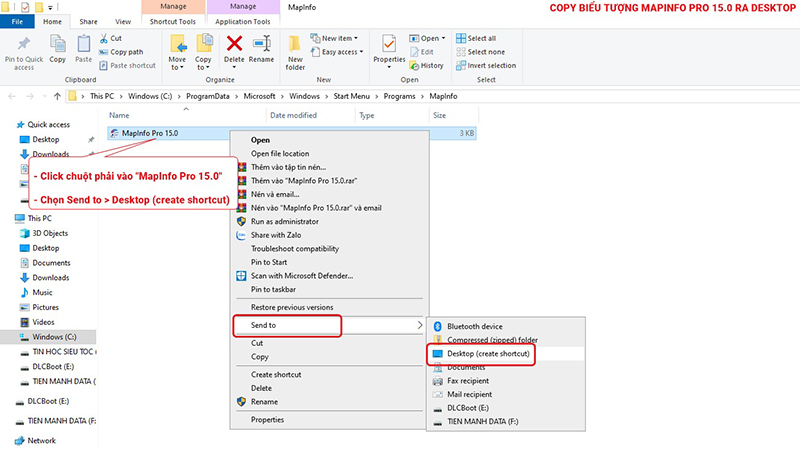Switch to the View tab
The image size is (800, 450).
[x=123, y=21]
